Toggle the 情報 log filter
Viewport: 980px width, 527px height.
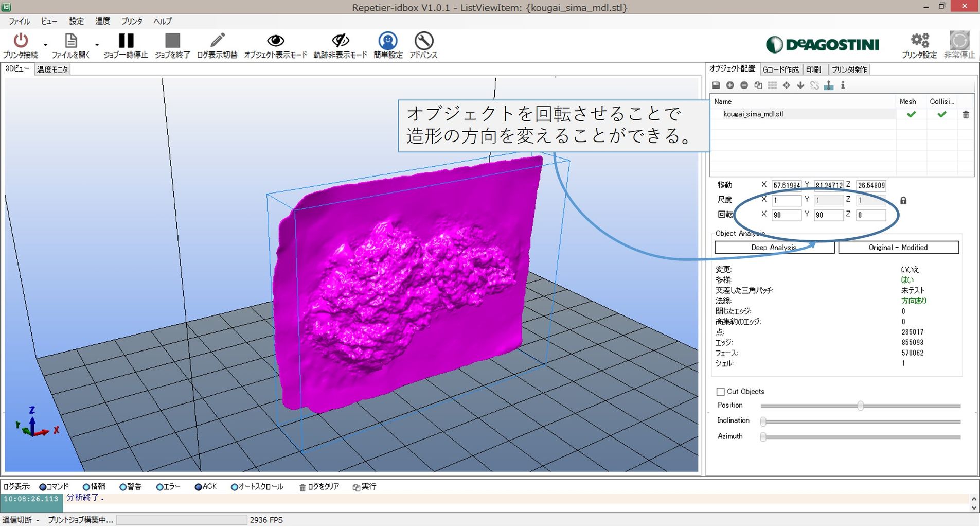[x=94, y=487]
